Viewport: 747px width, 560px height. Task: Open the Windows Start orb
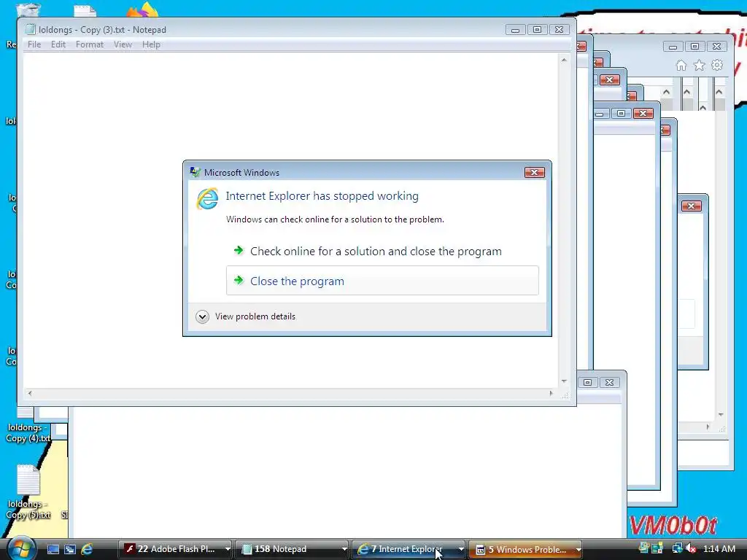point(20,548)
